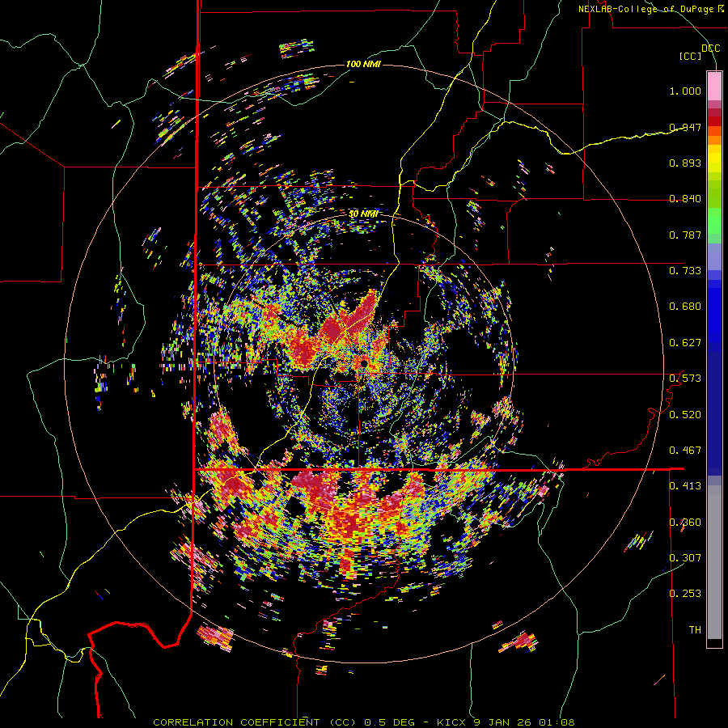Click the 1.000 scale value
Screen dimensions: 728x728
(685, 91)
